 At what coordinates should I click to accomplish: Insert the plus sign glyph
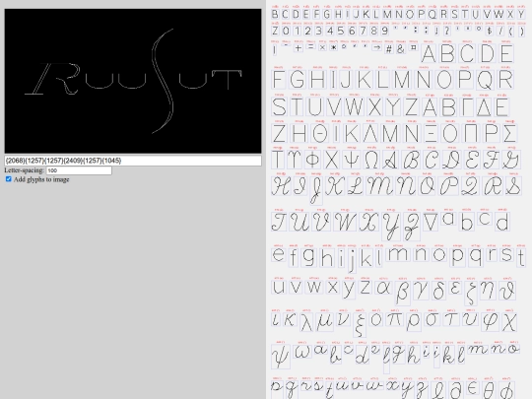[299, 48]
